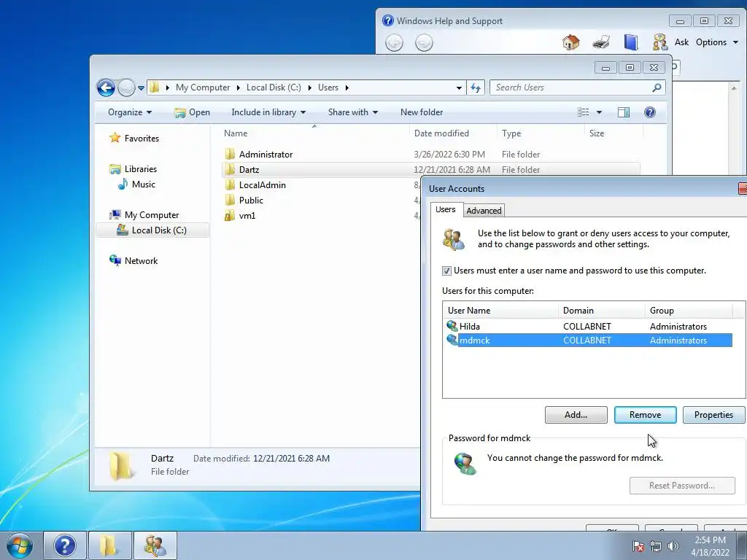Browse Help using the book icon
747x560 pixels.
coord(631,42)
